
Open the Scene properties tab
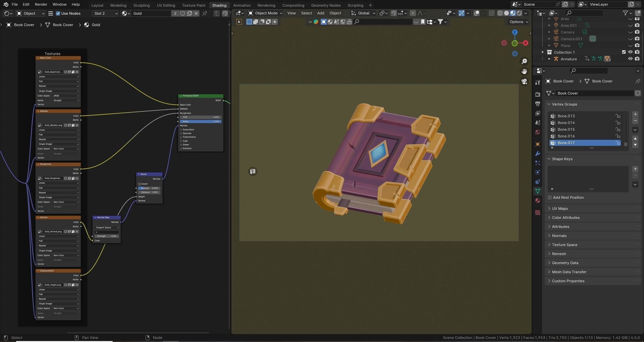[x=538, y=123]
